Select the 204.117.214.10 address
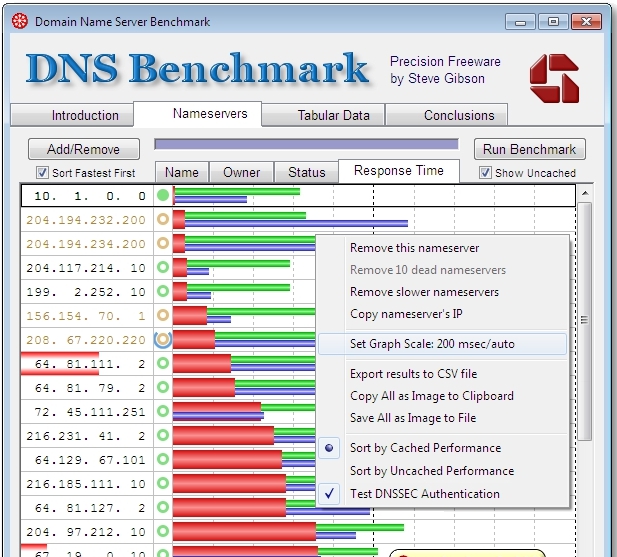The image size is (617, 557). tap(86, 268)
